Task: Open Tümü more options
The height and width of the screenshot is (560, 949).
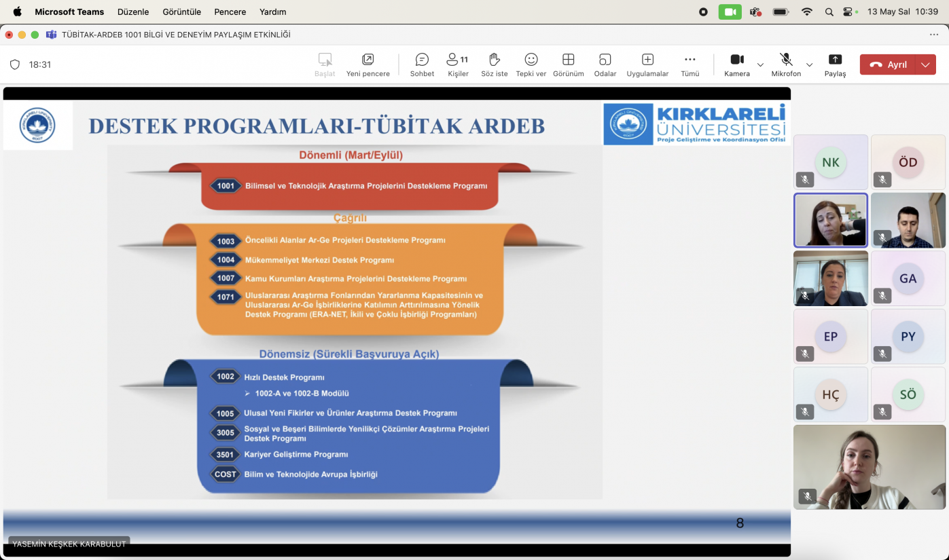Action: point(690,64)
